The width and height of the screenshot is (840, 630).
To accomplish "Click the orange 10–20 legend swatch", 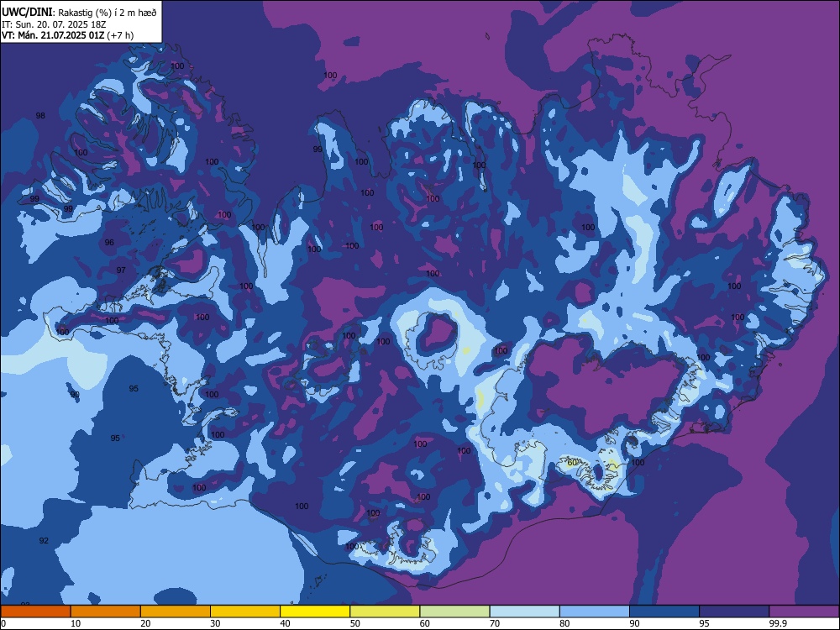I will [106, 612].
